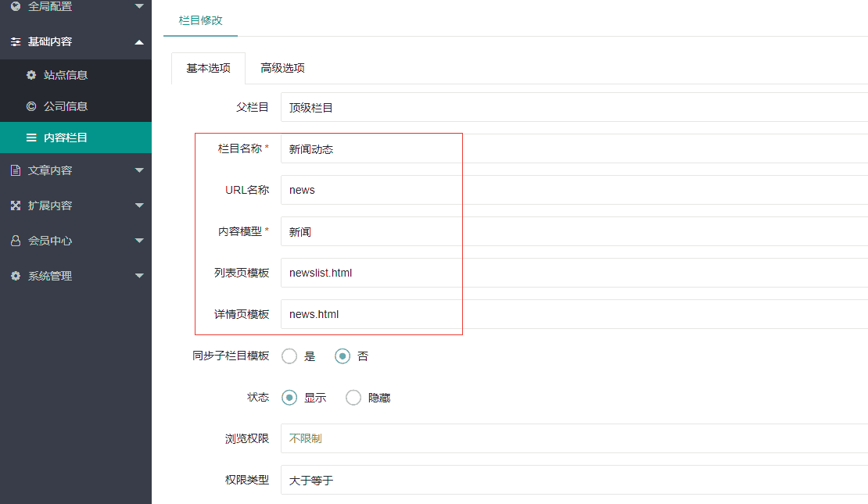Select 是 for 同步子栏目模板
This screenshot has height=504, width=868.
289,356
